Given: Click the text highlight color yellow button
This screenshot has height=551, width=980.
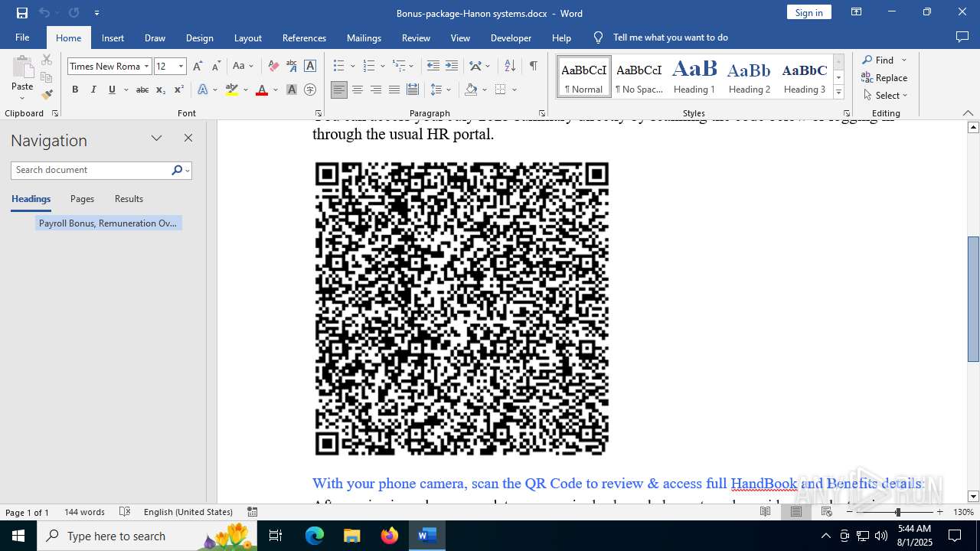Looking at the screenshot, I should [232, 90].
